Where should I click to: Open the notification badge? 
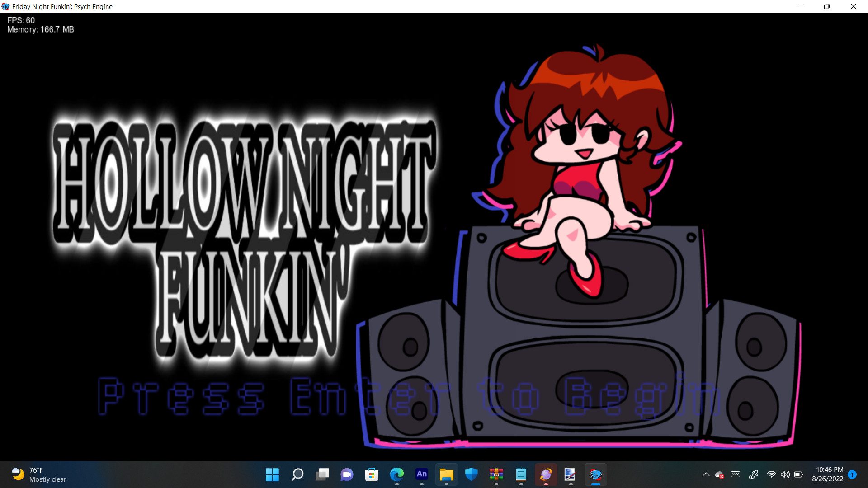pyautogui.click(x=852, y=474)
